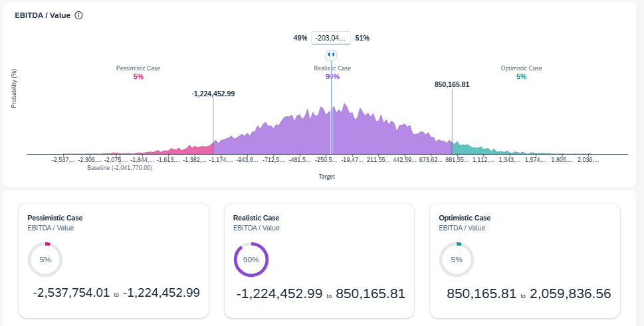The width and height of the screenshot is (644, 326).
Task: Click the 49% probability label left of input
Action: [300, 38]
